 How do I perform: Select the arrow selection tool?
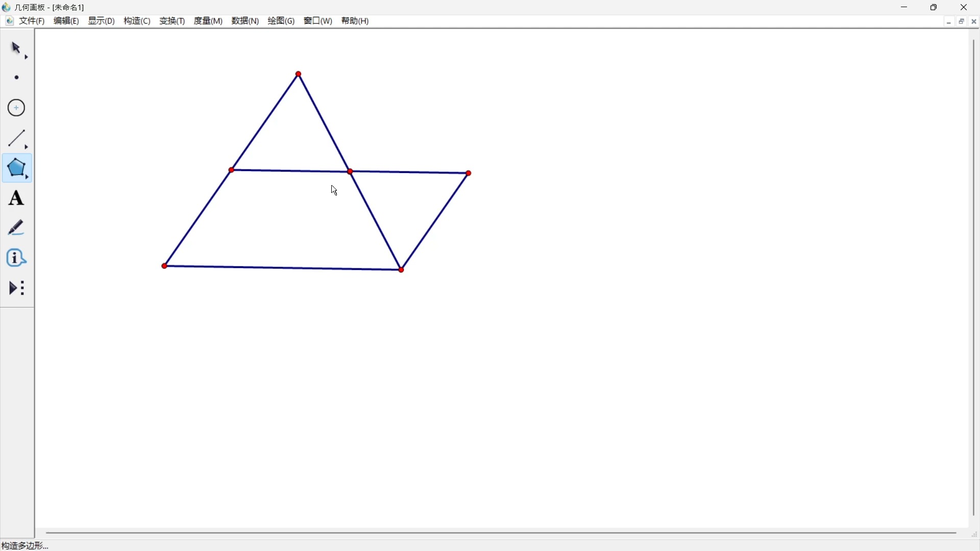tap(17, 49)
